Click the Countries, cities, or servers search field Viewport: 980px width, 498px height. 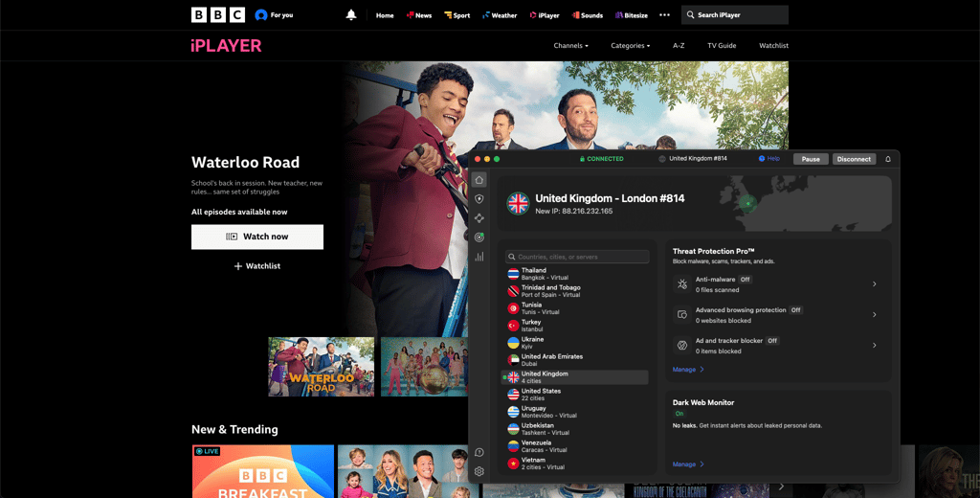(x=577, y=257)
